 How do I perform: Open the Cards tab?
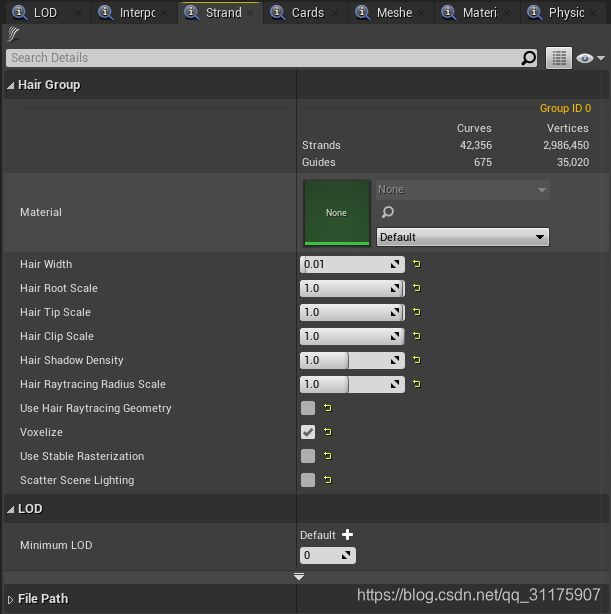[x=306, y=13]
